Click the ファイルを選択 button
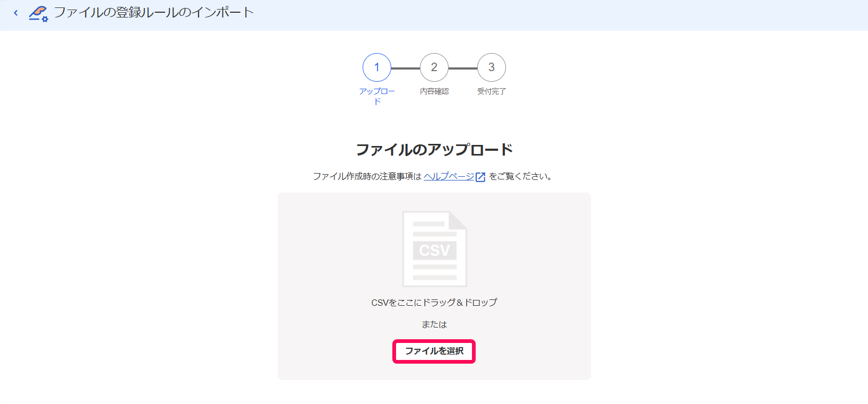Image resolution: width=868 pixels, height=404 pixels. point(434,351)
